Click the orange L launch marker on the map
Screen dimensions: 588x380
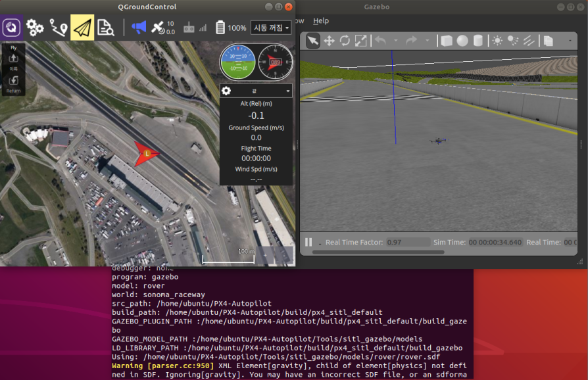tap(147, 153)
